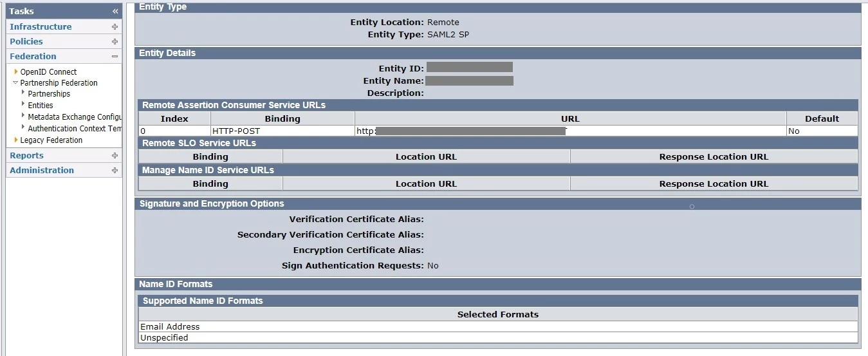Collapse the Tasks panel with the double chevron

(115, 11)
